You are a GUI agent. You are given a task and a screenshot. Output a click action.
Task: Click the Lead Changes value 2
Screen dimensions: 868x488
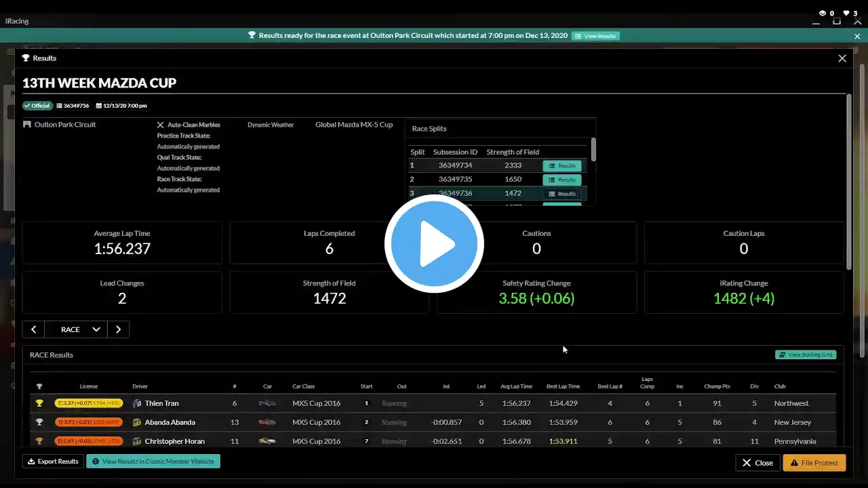click(x=122, y=298)
